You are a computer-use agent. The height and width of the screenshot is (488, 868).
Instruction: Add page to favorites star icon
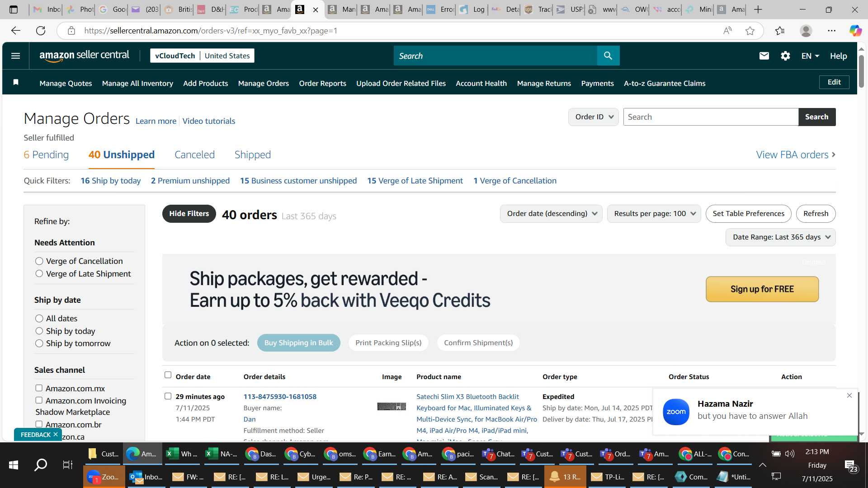pyautogui.click(x=750, y=31)
